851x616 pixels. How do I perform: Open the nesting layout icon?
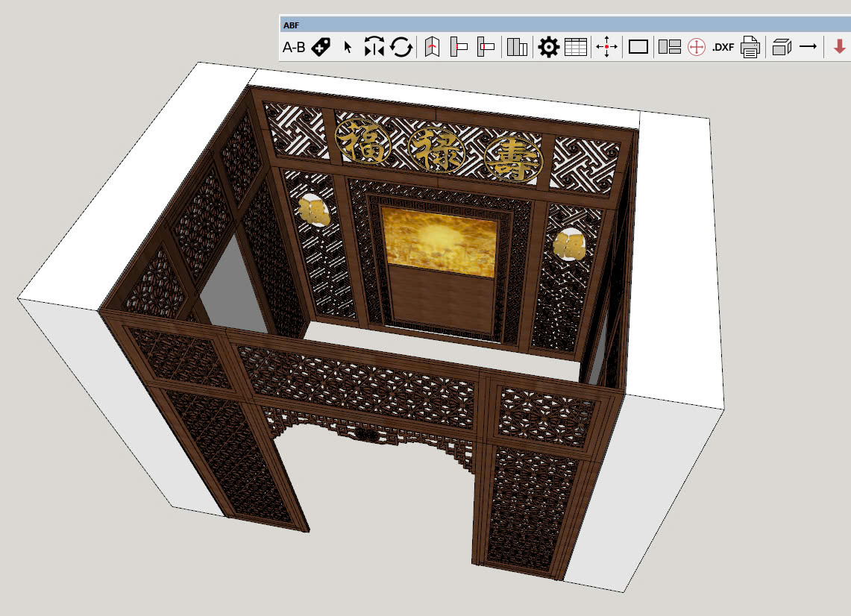coord(670,48)
